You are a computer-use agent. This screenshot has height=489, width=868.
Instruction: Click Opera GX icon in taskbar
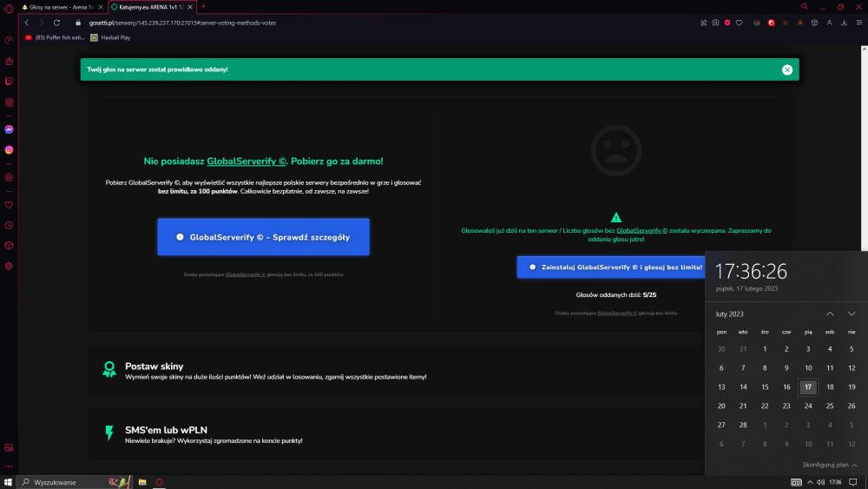pos(160,482)
